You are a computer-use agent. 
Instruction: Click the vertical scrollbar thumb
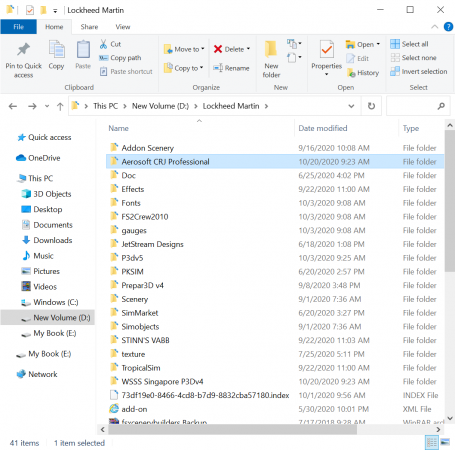pyautogui.click(x=450, y=201)
